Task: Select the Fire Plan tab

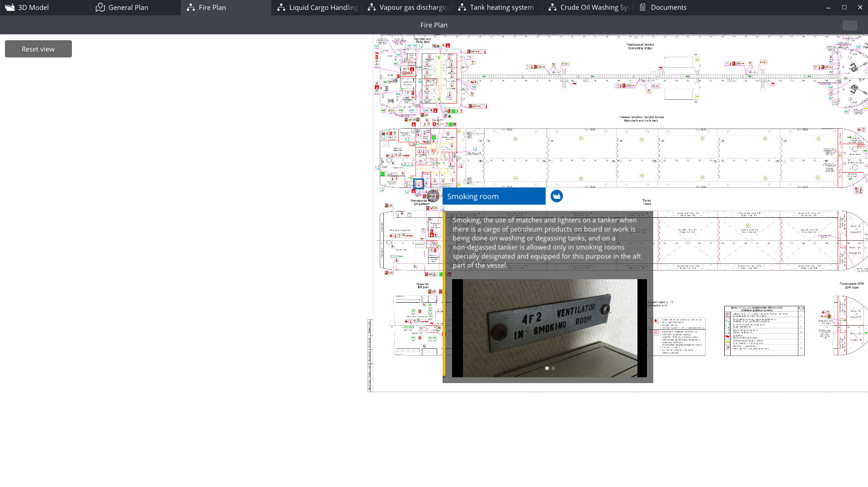Action: [x=212, y=7]
